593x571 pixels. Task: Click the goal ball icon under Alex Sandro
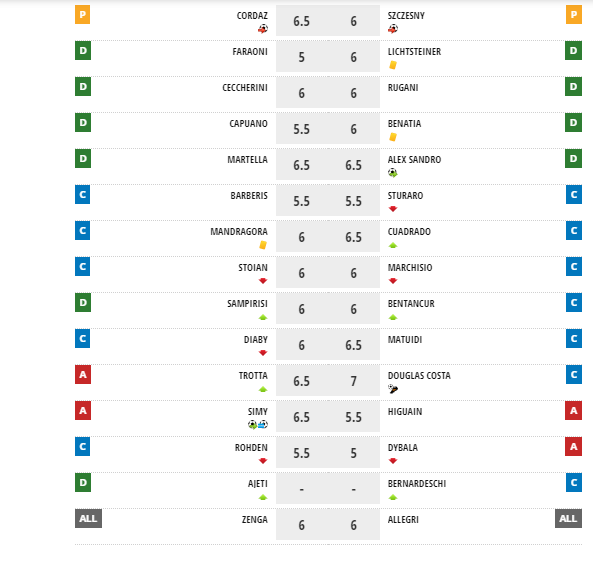(x=393, y=173)
